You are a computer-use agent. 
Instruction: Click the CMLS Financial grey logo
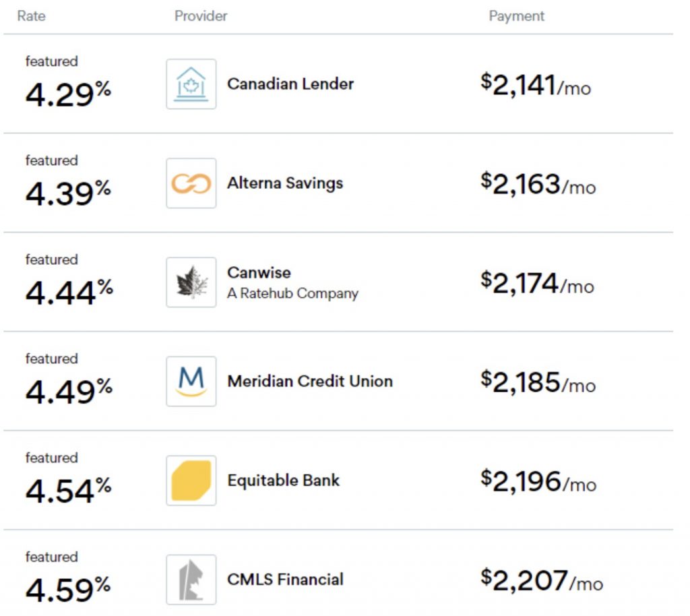click(x=191, y=580)
